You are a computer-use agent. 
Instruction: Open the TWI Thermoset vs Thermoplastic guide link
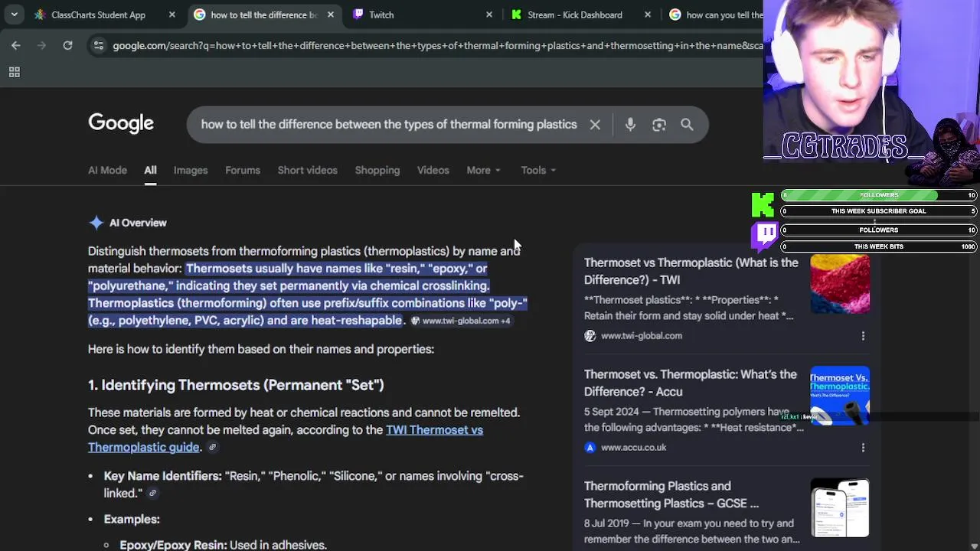(x=286, y=439)
